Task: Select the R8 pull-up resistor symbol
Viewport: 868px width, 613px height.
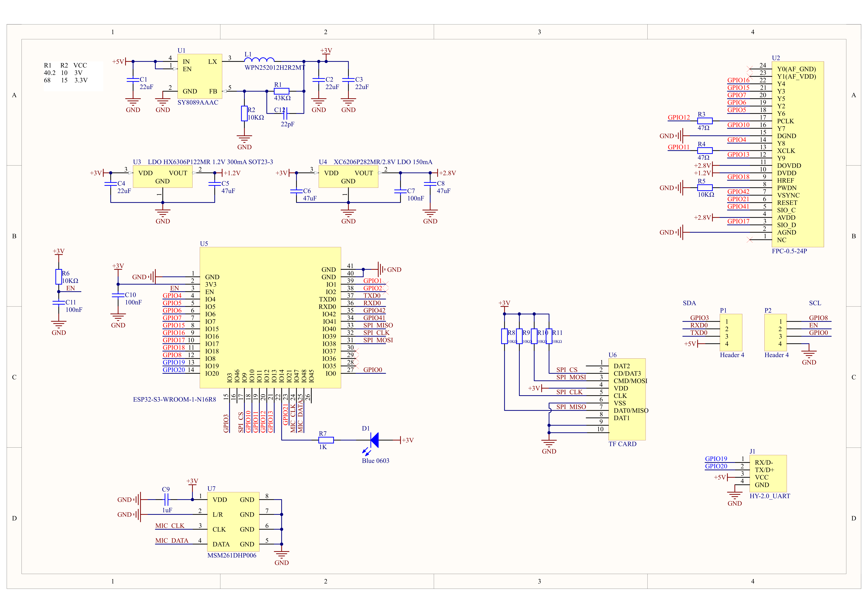Action: (504, 336)
